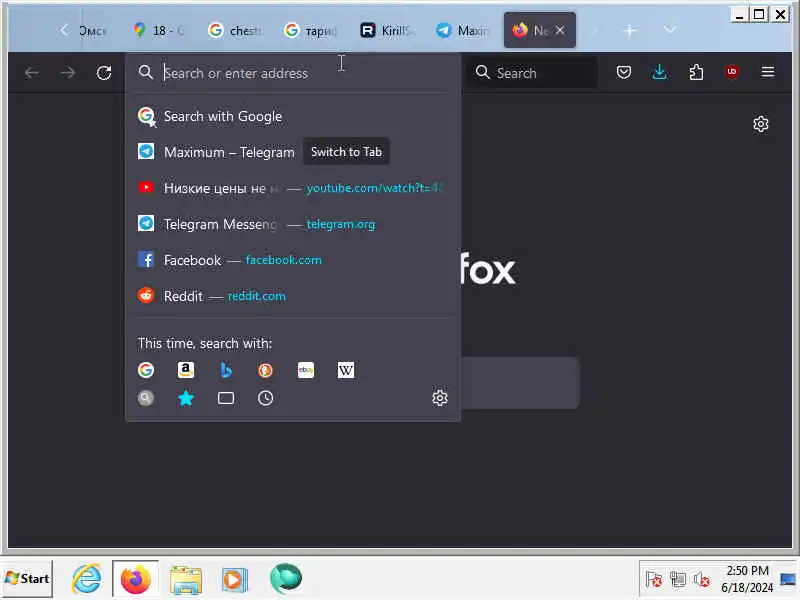Image resolution: width=800 pixels, height=600 pixels.
Task: Go forward using the forward arrow
Action: [68, 73]
